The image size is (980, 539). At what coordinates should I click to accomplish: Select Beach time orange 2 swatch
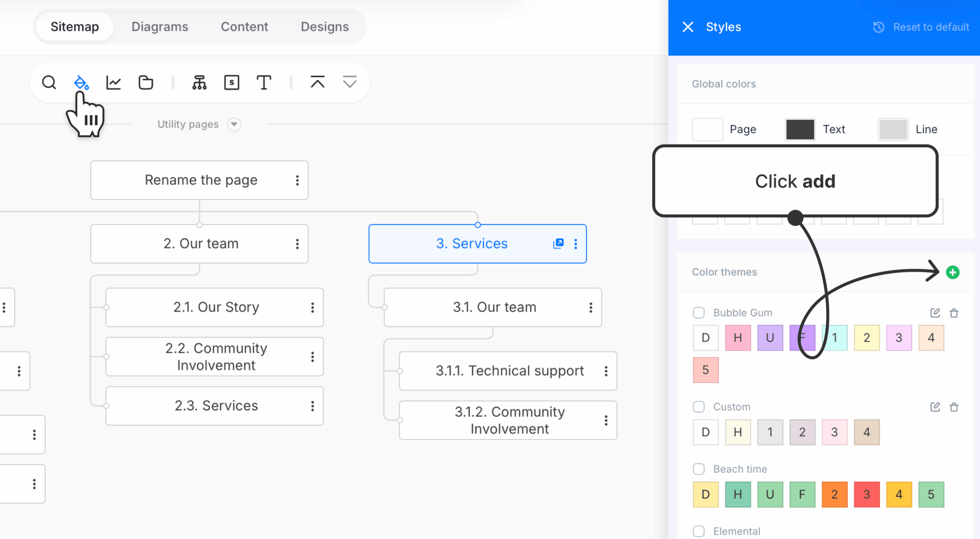(x=835, y=495)
